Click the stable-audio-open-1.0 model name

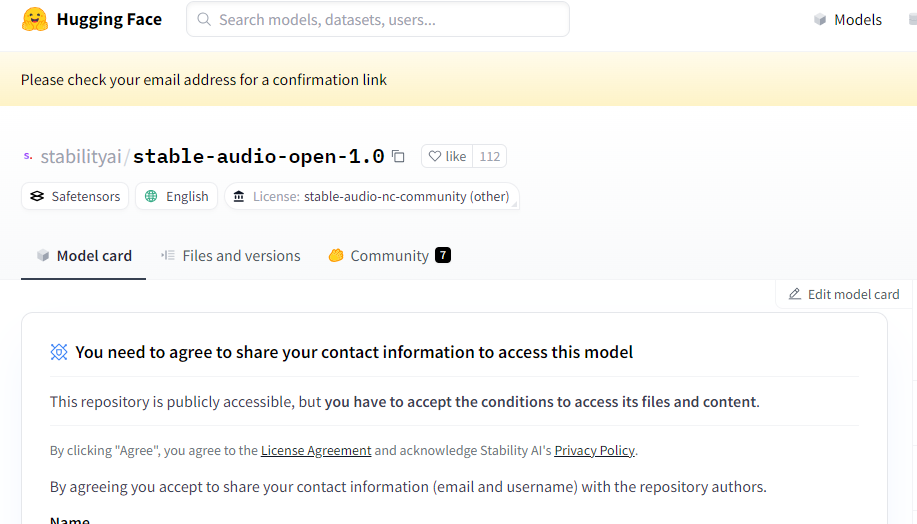(258, 156)
